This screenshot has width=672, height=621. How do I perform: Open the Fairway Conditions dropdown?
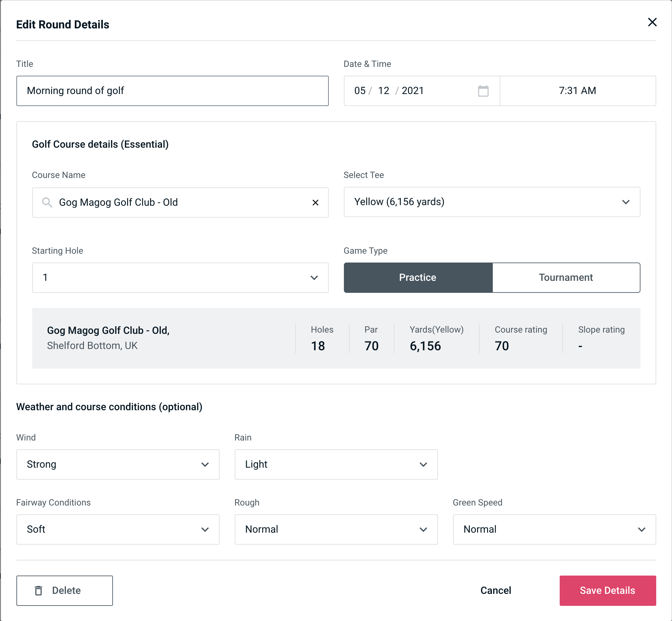(x=117, y=530)
